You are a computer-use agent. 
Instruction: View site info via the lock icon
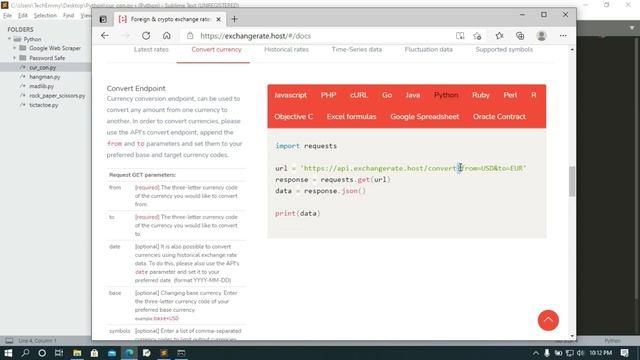coord(190,36)
